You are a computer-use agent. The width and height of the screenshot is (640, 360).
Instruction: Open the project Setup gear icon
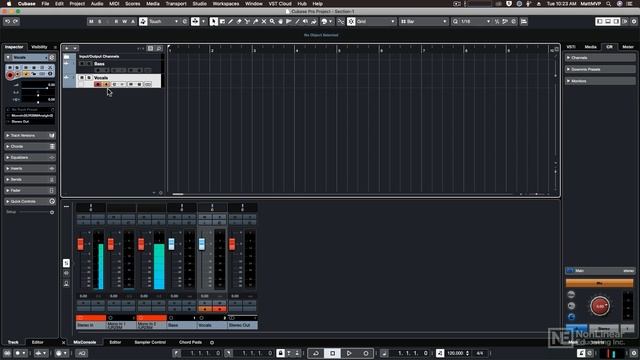click(x=634, y=21)
